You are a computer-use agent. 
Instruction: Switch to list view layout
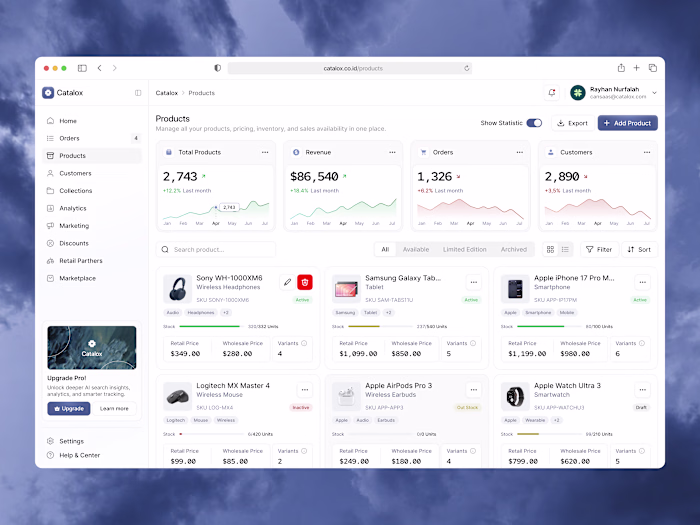(x=565, y=249)
